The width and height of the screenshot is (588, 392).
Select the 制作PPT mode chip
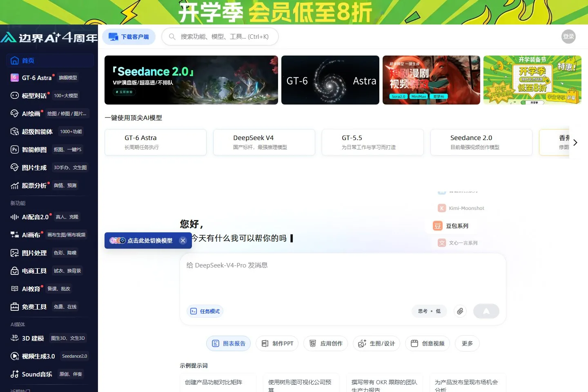(277, 343)
